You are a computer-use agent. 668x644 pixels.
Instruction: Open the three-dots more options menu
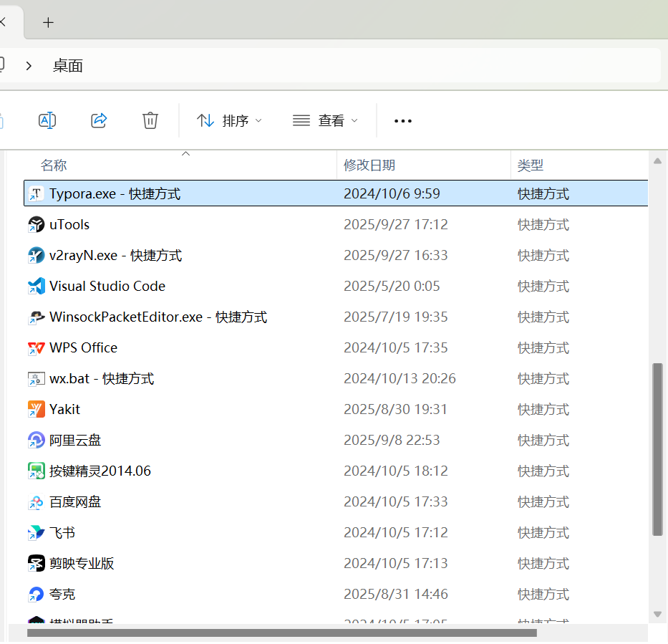tap(402, 121)
